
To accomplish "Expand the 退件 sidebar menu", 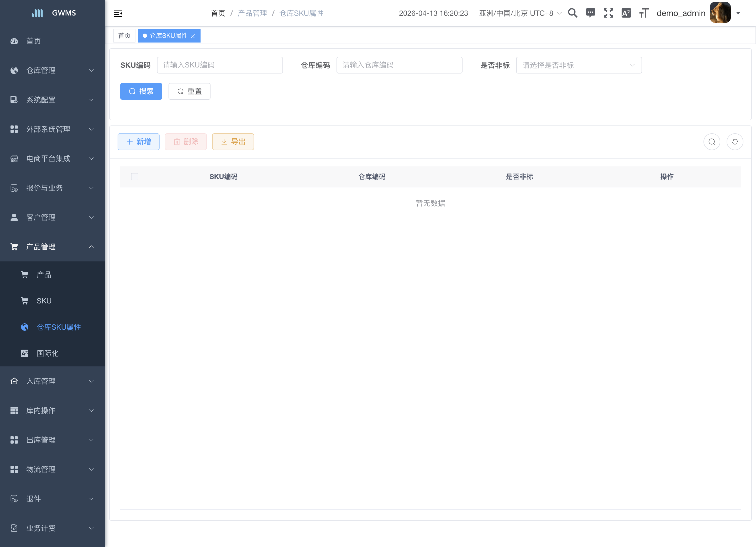I will point(52,499).
